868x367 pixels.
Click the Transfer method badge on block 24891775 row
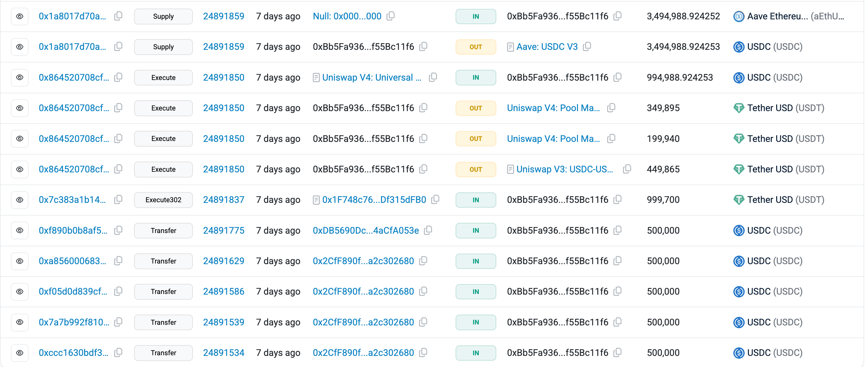(x=163, y=230)
